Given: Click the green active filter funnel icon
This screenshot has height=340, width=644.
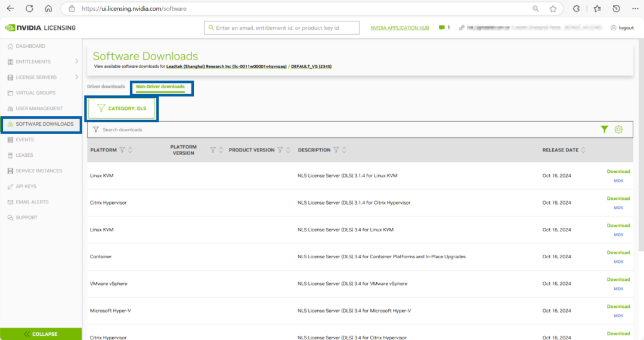Looking at the screenshot, I should click(604, 129).
